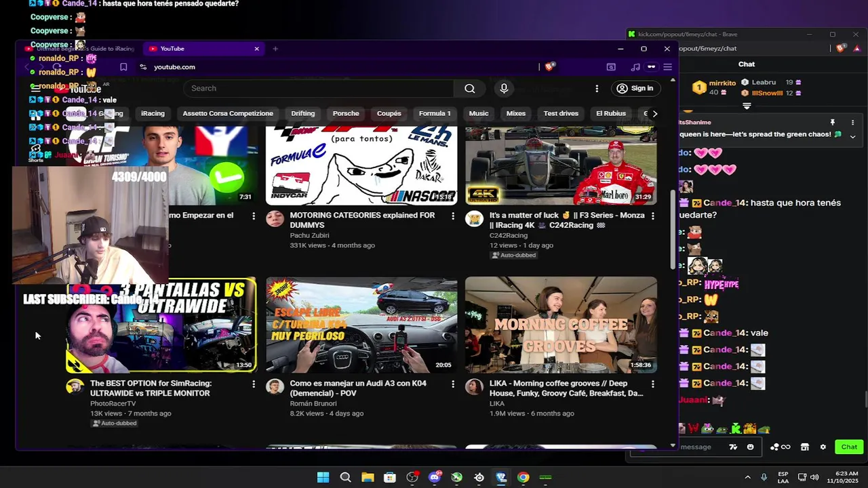Screen dimensions: 868x488
Task: Show more category chips with right chevron
Action: 654,113
